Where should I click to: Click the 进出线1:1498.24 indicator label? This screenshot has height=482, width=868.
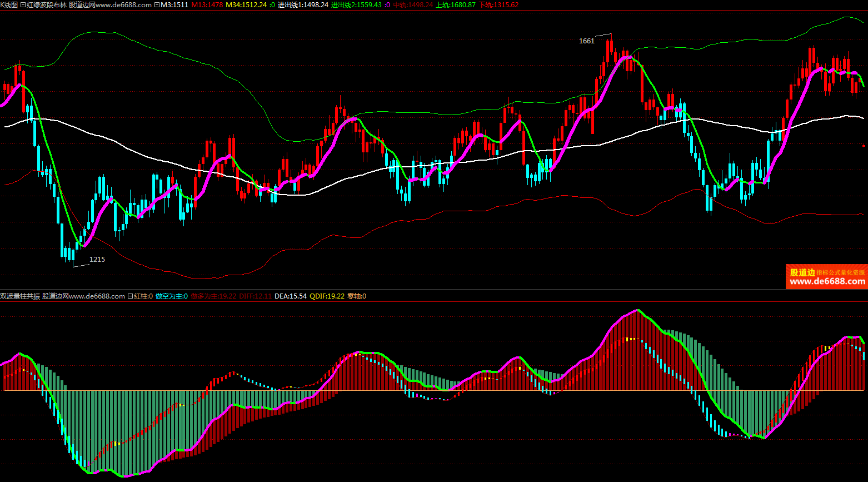point(303,4)
